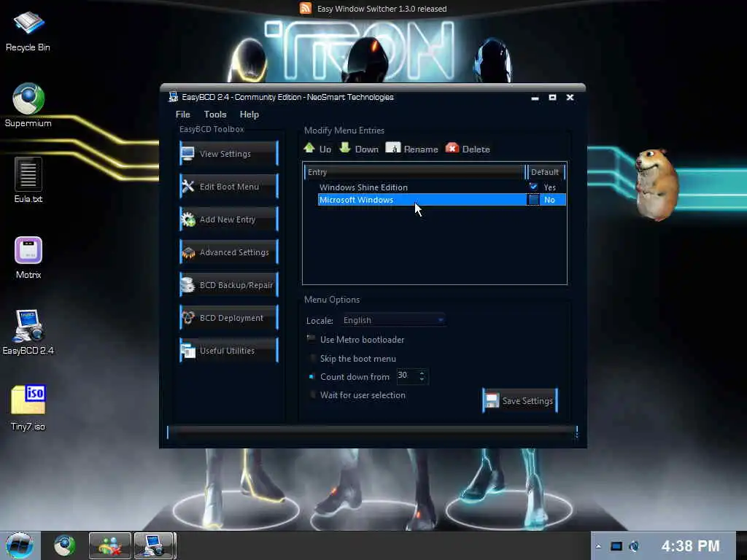Click the EasyBCD title bar app icon
The image size is (747, 560).
click(173, 97)
